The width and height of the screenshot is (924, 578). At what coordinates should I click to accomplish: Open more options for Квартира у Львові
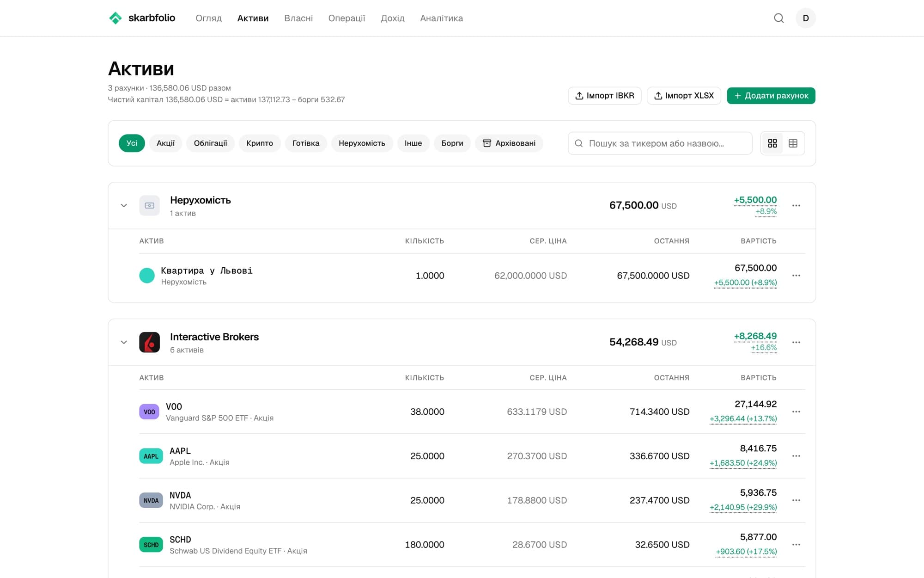(x=796, y=276)
